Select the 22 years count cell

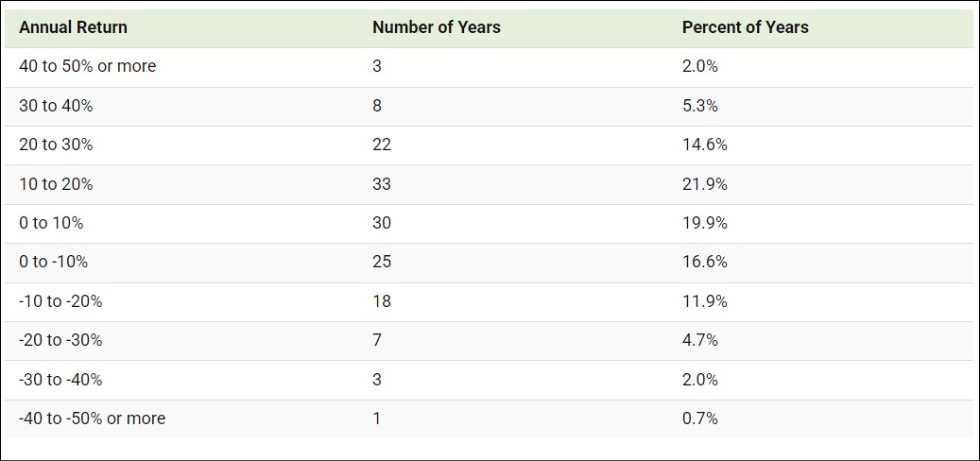(382, 145)
